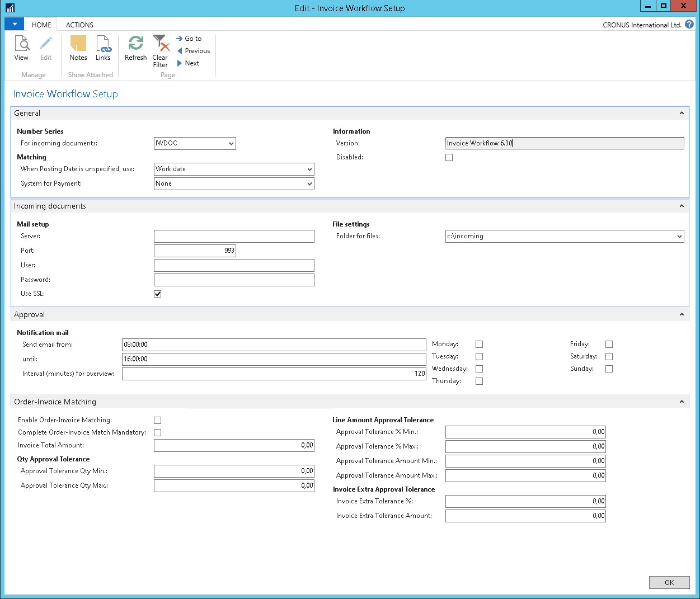Collapse the Approval section
The image size is (700, 599).
click(682, 314)
